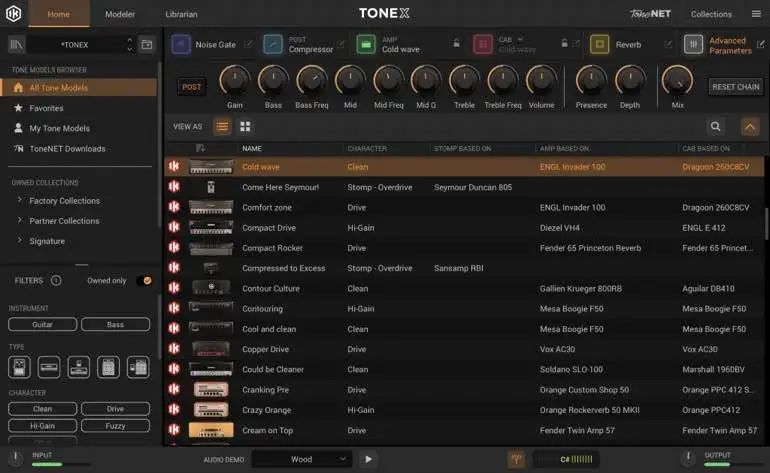Select the stomp plus amp and cab type filter
Viewport: 770px width, 473px height.
[x=138, y=367]
